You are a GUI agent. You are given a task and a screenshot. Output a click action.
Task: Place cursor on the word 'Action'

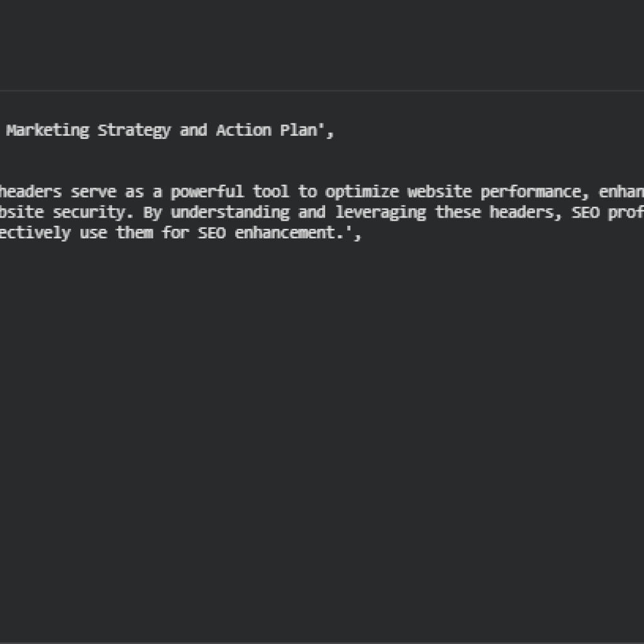tap(243, 131)
